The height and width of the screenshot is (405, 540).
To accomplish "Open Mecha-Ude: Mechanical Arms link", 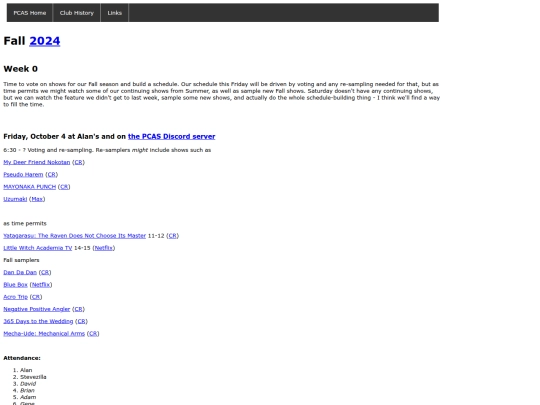I will (44, 334).
